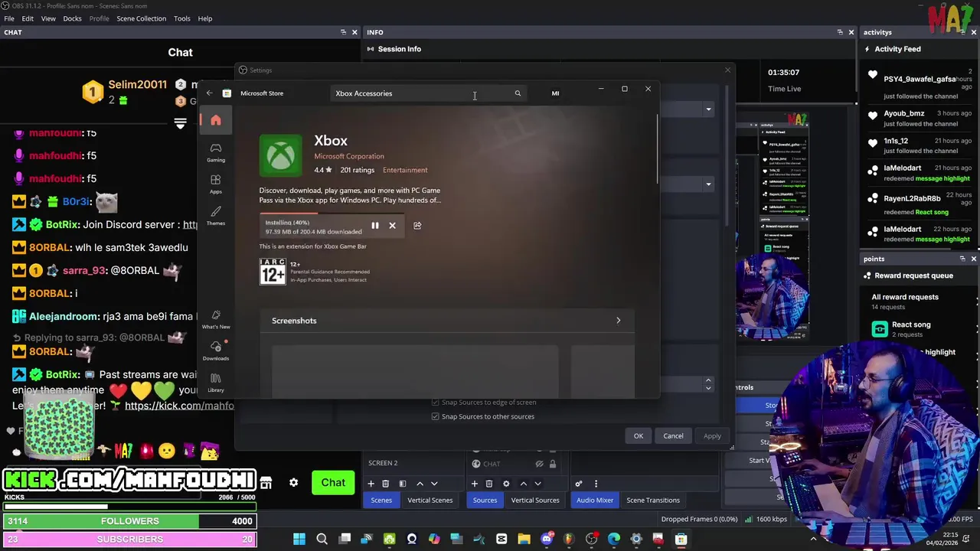Open the Entertainment category link

click(x=405, y=170)
